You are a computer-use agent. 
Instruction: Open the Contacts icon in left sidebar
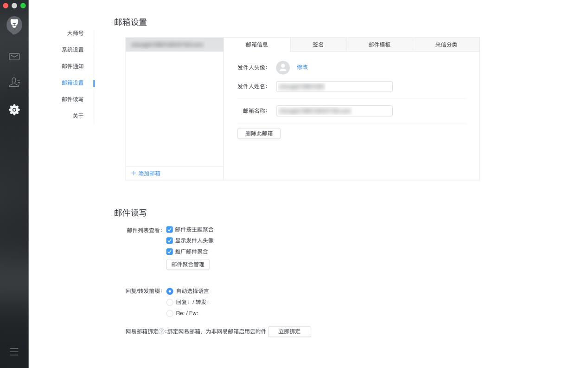tap(14, 82)
